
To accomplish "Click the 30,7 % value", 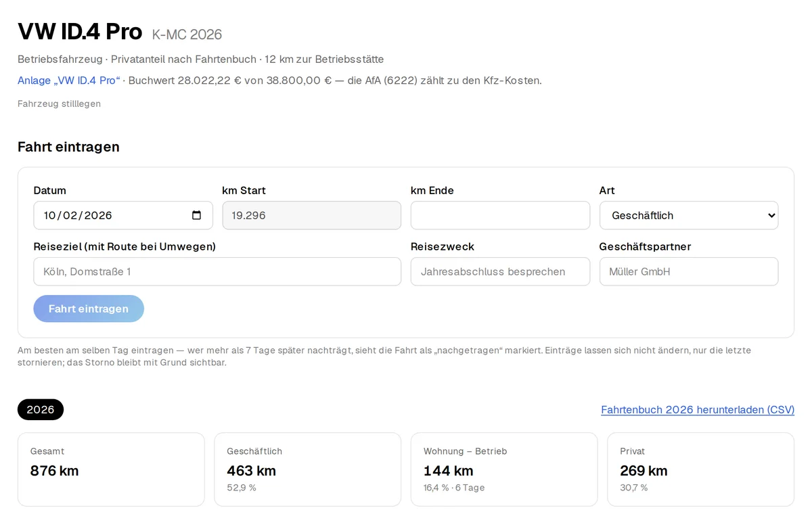I will point(634,488).
